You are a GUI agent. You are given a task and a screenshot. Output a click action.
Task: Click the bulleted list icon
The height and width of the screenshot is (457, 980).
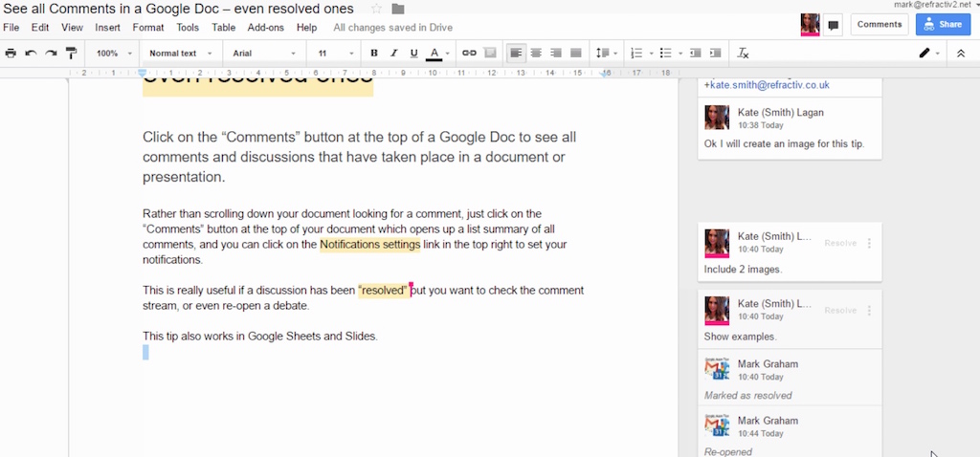(x=666, y=54)
